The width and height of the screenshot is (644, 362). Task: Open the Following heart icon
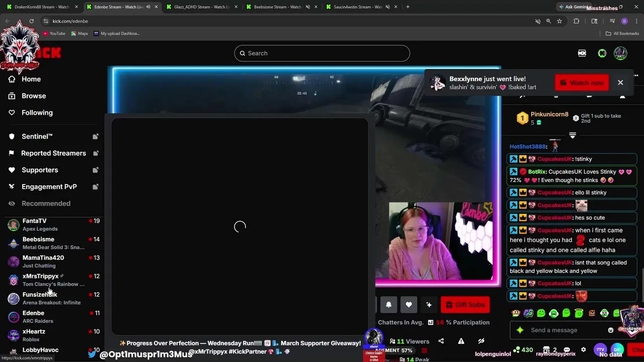(12, 113)
